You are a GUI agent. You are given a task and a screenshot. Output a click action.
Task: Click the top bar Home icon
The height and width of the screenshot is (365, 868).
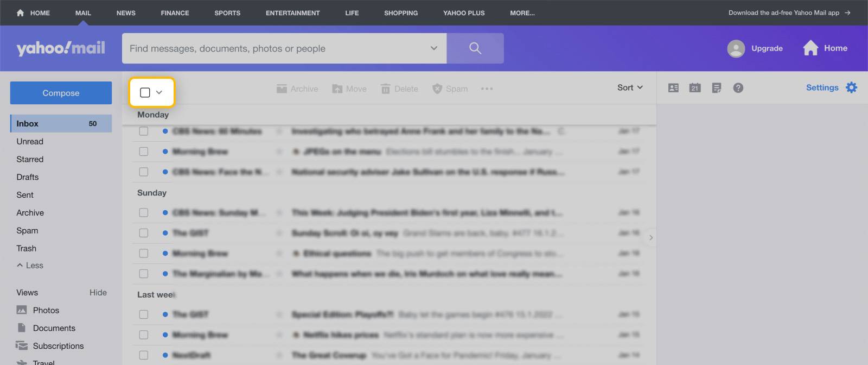click(x=20, y=12)
